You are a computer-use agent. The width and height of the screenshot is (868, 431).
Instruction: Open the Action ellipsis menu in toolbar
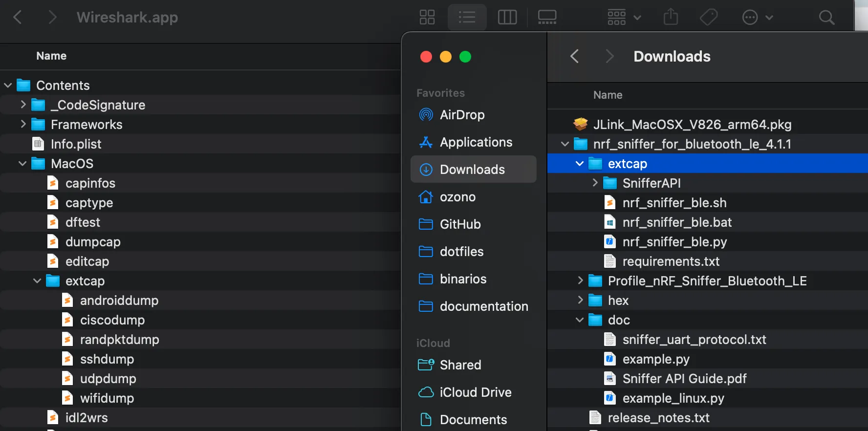point(758,18)
